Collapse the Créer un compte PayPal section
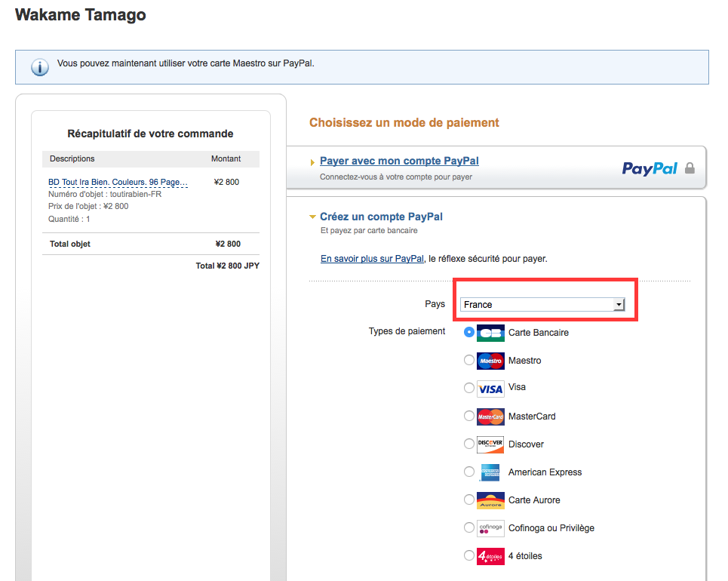This screenshot has height=581, width=728. (x=312, y=217)
